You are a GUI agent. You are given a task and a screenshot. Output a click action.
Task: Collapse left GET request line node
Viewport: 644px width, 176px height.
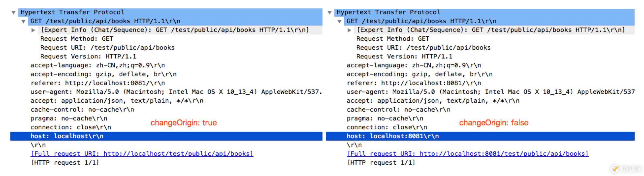click(23, 21)
